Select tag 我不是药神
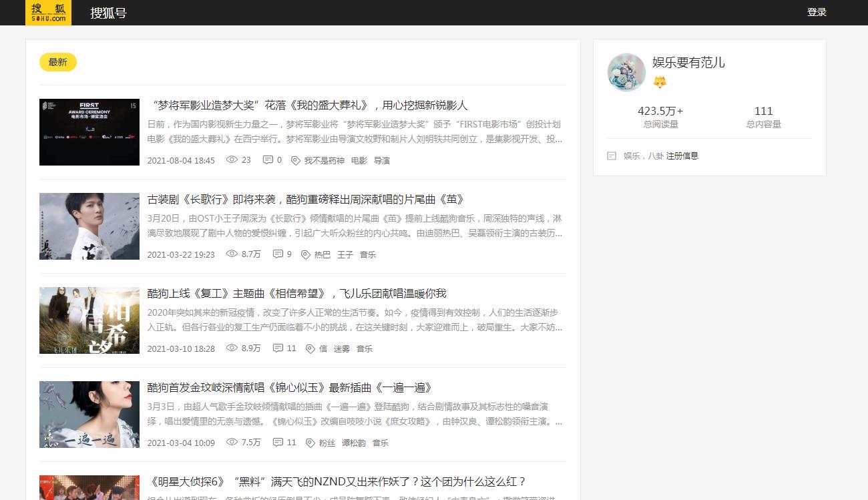Screen dimensions: 868x500 pyautogui.click(x=324, y=161)
